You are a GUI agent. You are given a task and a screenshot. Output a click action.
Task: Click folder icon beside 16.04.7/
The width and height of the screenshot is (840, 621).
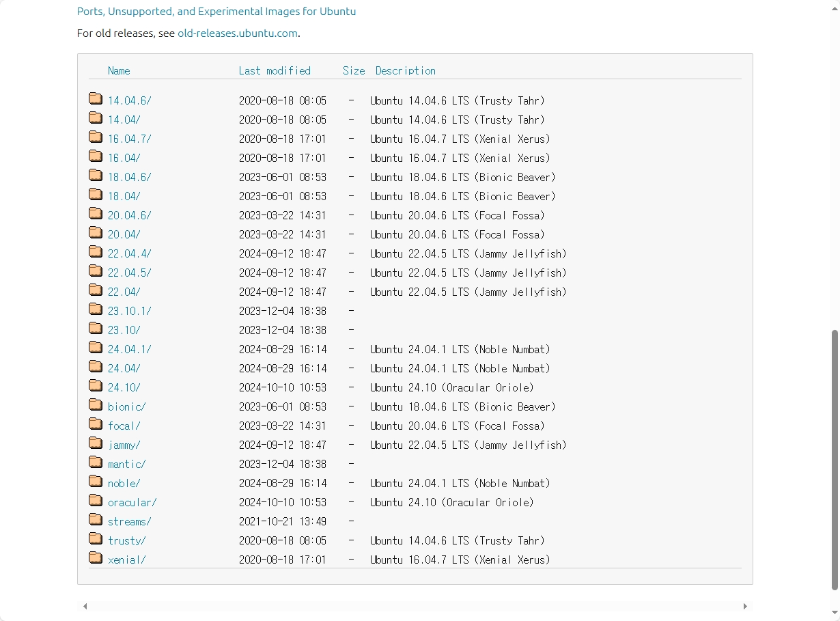96,137
